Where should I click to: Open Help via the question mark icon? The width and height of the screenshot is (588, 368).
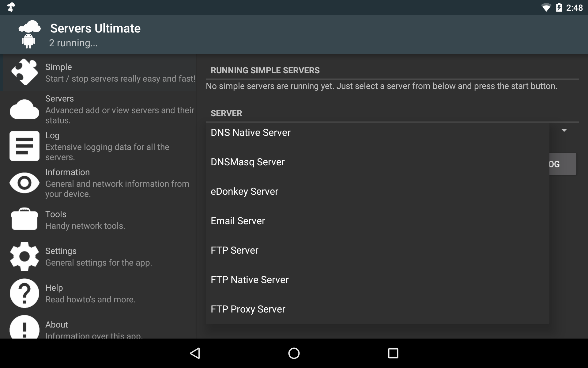coord(24,293)
